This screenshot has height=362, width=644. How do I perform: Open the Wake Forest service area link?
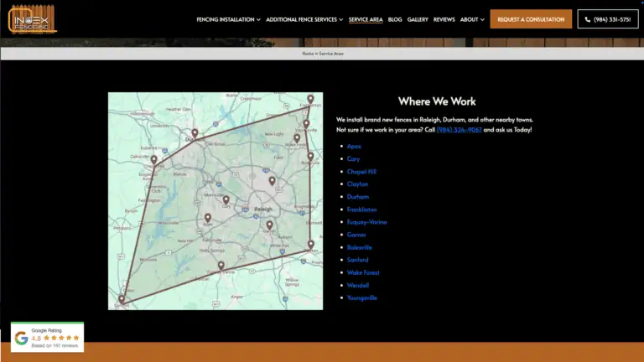pos(363,272)
